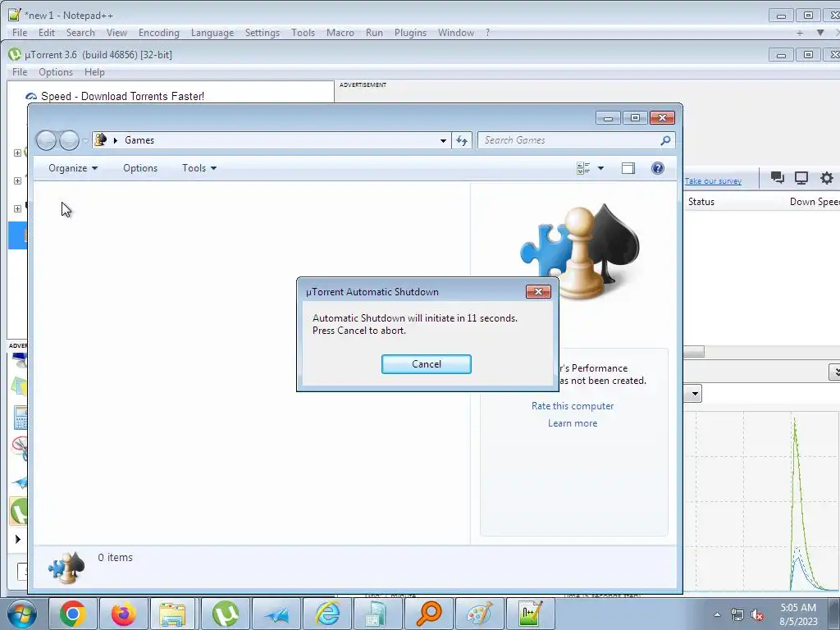Open Notepad++ Settings menu

point(262,33)
